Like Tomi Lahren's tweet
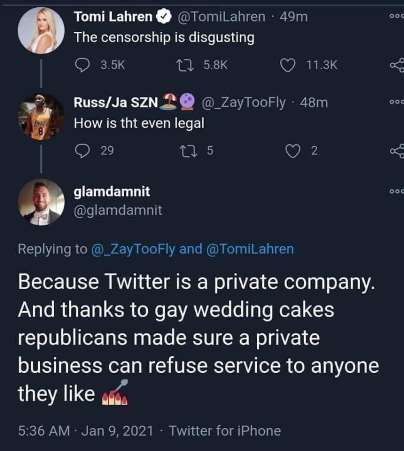Viewport: 404px width, 451px height. click(x=287, y=65)
